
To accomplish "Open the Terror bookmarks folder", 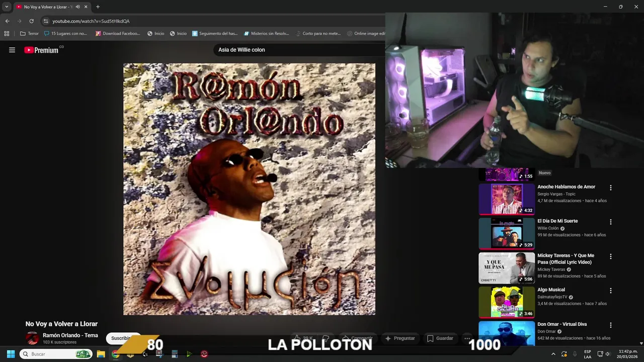I will pyautogui.click(x=29, y=34).
